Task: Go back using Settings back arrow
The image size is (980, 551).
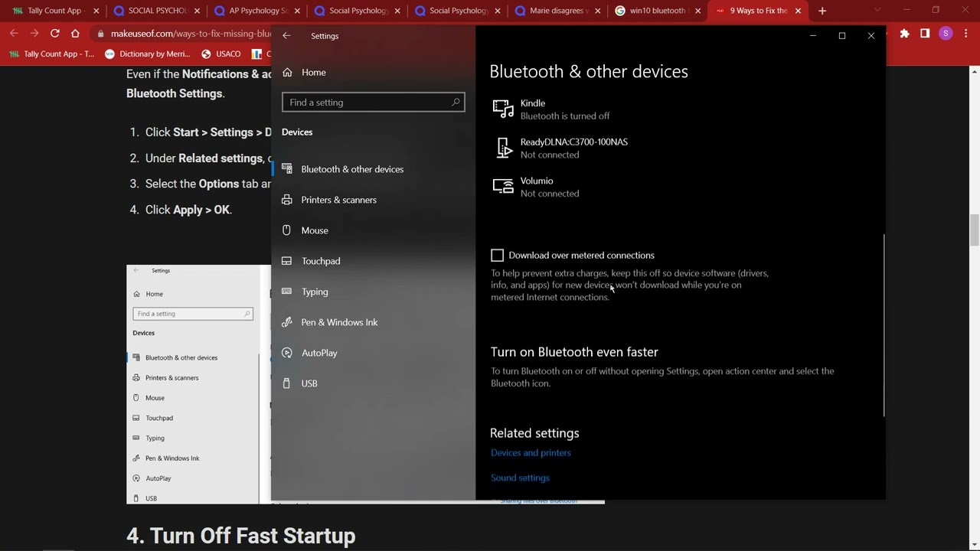Action: pyautogui.click(x=286, y=36)
